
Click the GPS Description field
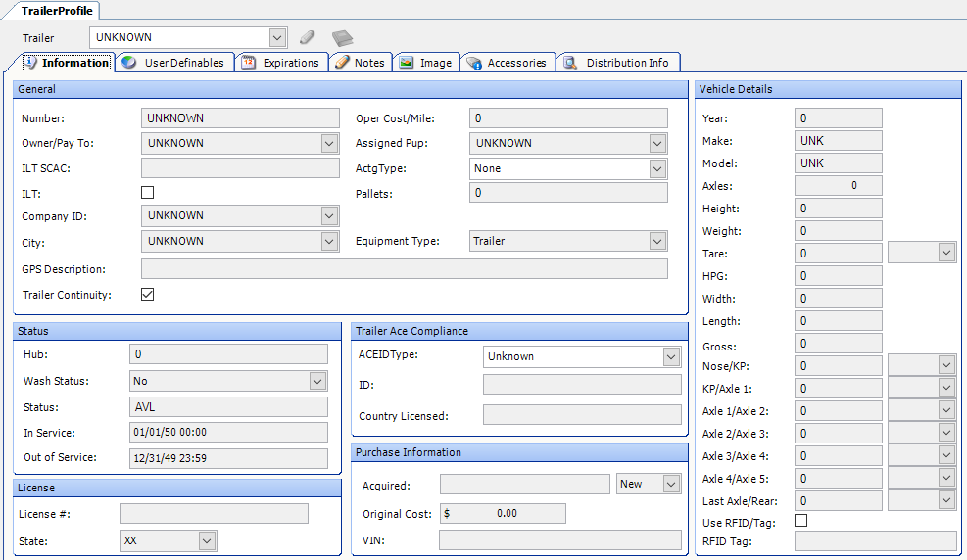[405, 269]
